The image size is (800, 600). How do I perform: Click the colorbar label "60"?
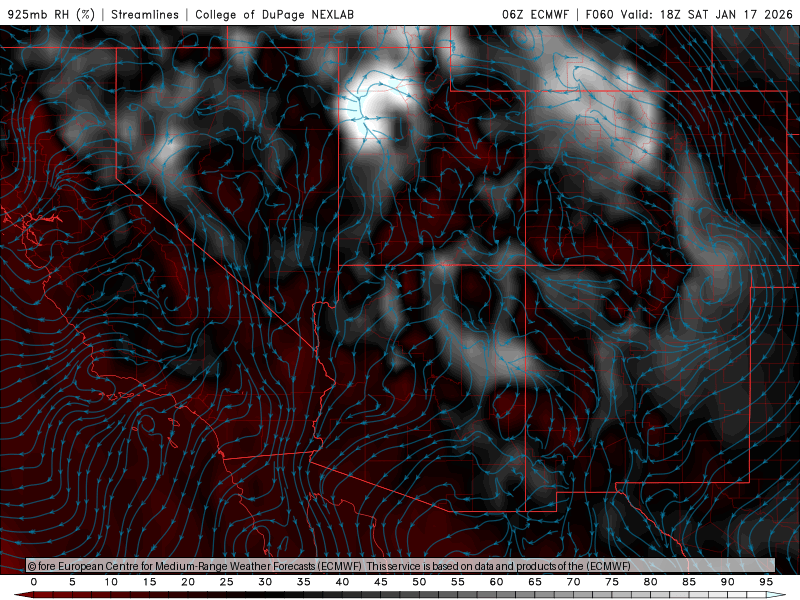point(496,582)
